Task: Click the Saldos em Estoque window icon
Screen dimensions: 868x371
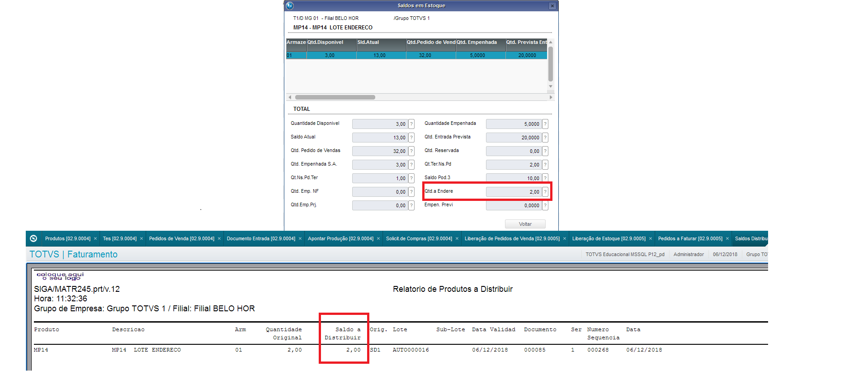Action: (290, 5)
